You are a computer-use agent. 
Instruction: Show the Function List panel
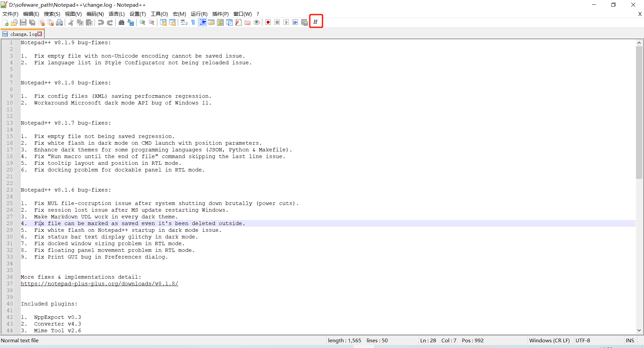click(x=238, y=22)
